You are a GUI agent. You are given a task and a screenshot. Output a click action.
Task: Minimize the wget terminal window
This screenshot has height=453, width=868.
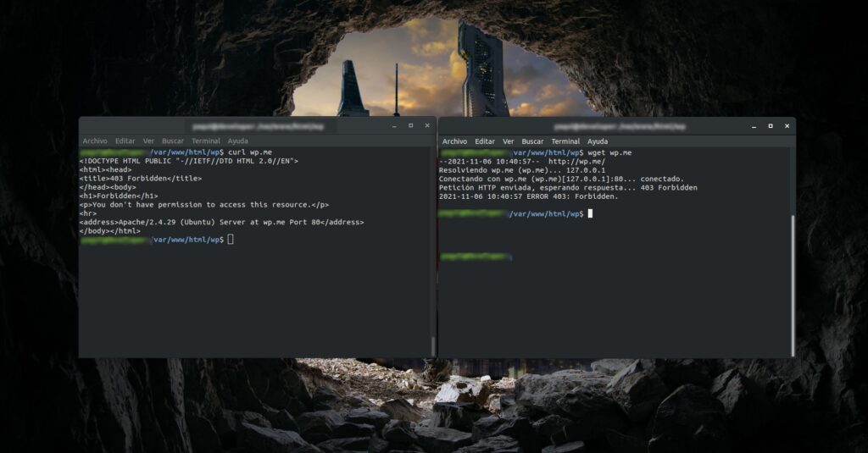(754, 125)
